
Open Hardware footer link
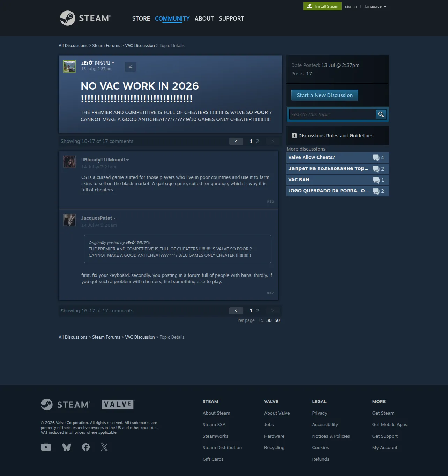pos(274,436)
